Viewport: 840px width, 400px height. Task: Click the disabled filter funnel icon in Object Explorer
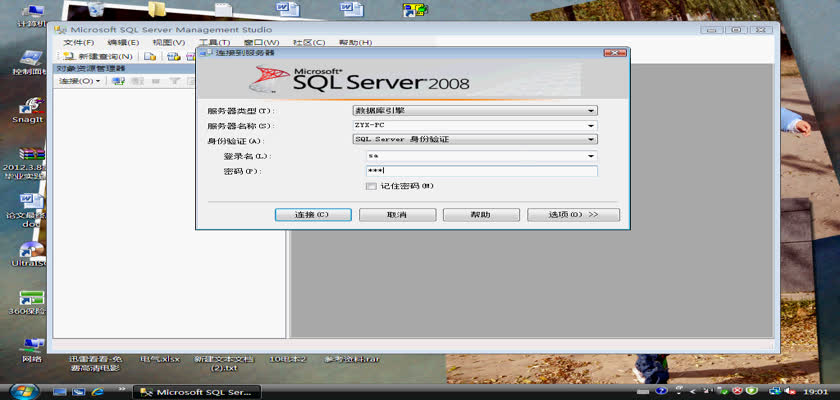click(x=175, y=81)
